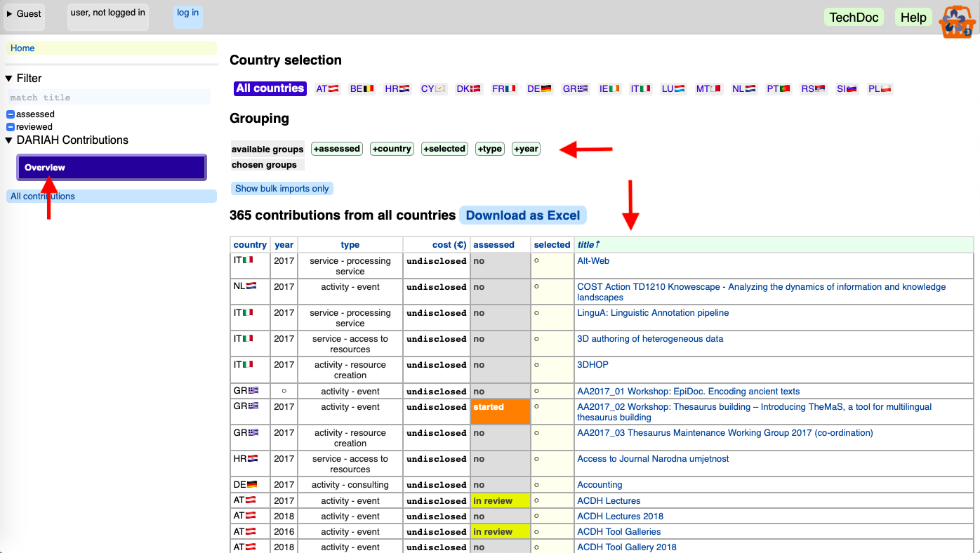Open AA2017_01 Workshop: EpiDoc link
Viewport: 980px width, 553px height.
[x=688, y=392]
